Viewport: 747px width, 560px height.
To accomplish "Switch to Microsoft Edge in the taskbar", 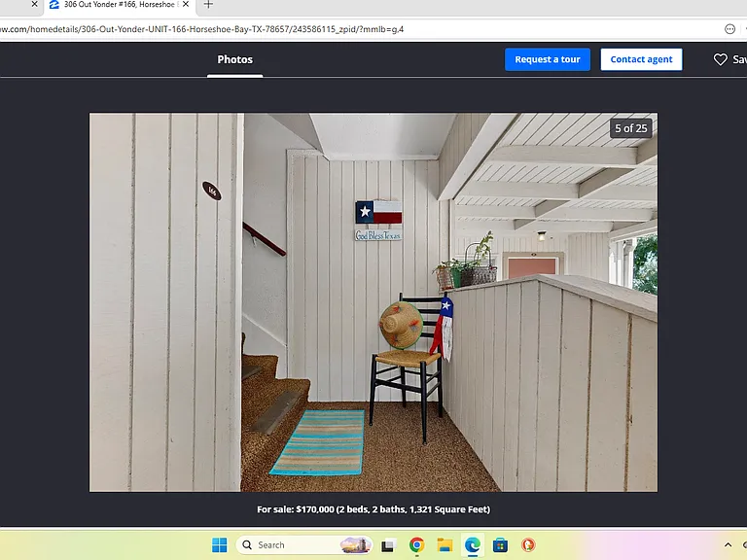I will point(472,544).
